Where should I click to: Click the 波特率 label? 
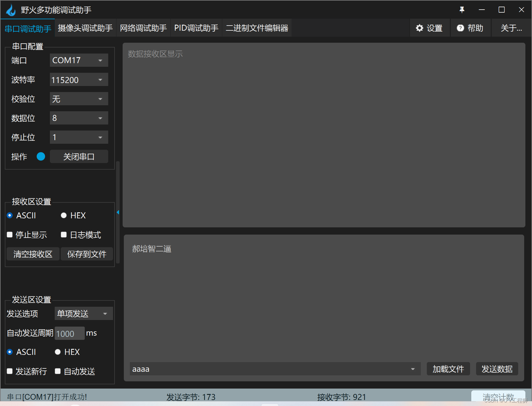23,80
